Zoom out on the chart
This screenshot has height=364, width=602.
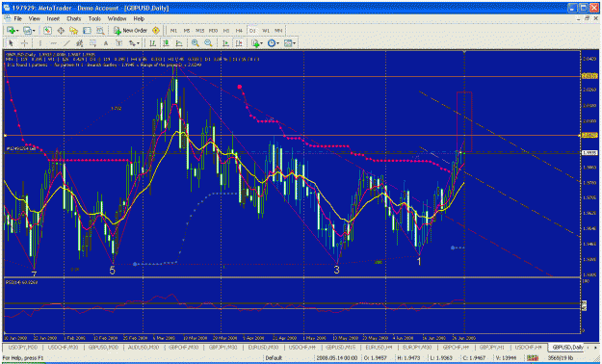208,43
